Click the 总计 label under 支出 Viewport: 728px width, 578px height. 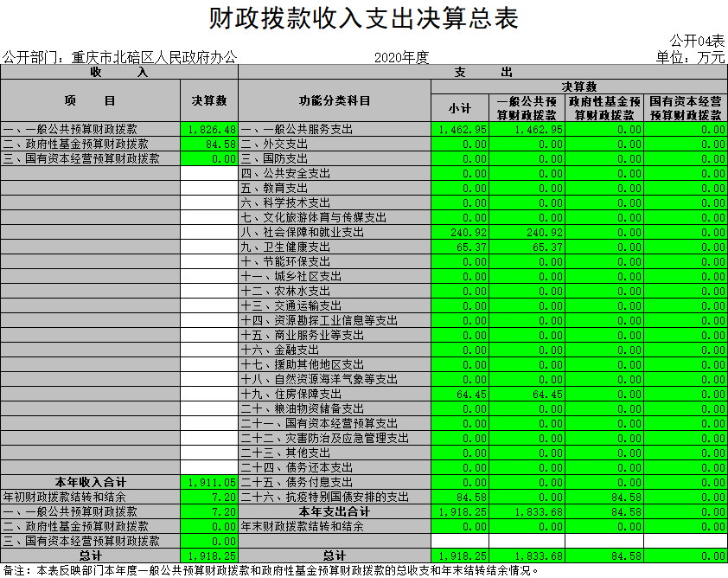click(x=335, y=556)
